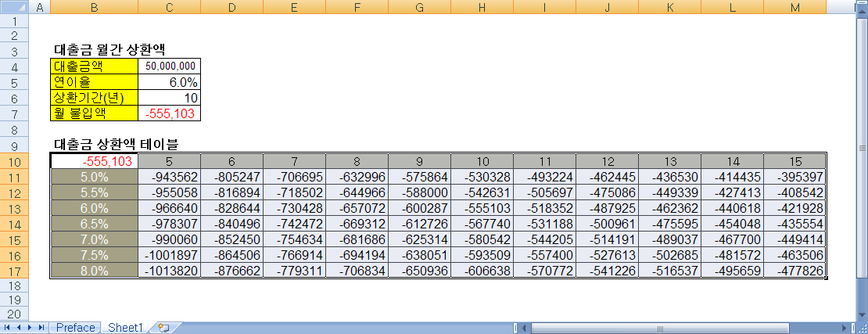The height and width of the screenshot is (334, 868).
Task: Click the cell containing -477826
Action: click(795, 271)
